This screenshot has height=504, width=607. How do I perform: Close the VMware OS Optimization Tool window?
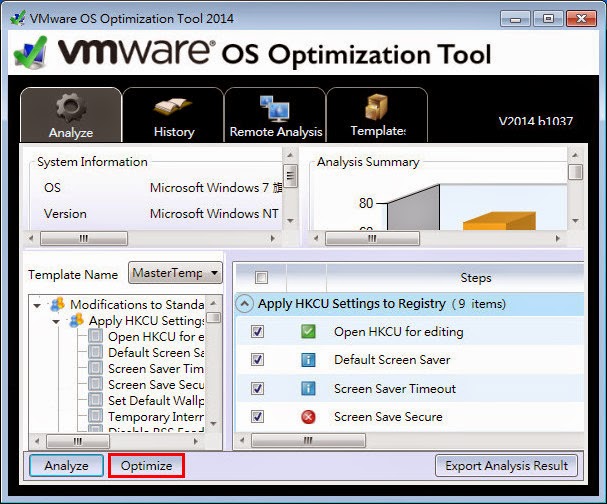point(581,18)
